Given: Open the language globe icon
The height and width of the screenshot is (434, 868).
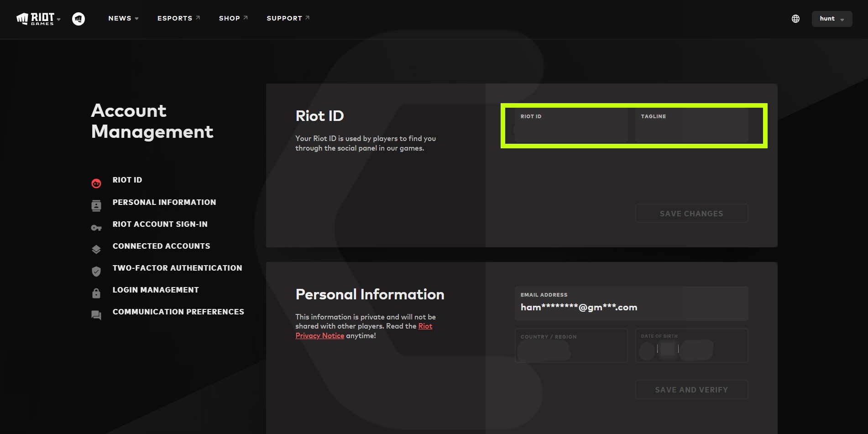Looking at the screenshot, I should (x=795, y=19).
